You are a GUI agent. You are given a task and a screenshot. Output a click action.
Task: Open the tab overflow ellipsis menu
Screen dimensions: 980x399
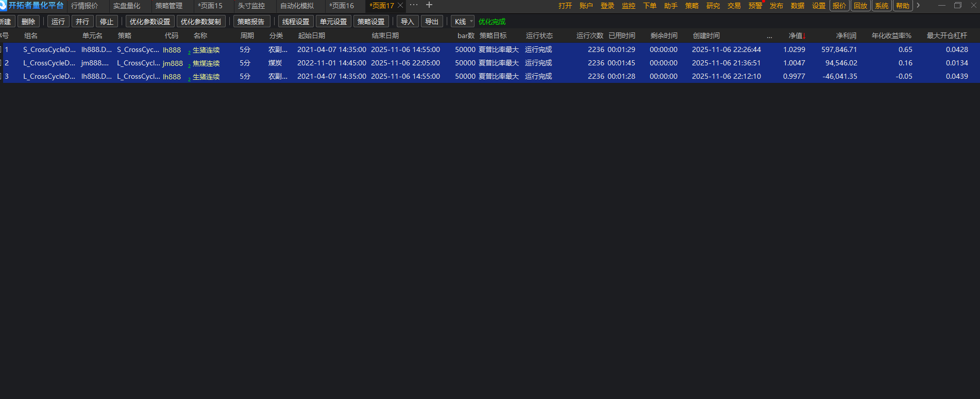414,5
